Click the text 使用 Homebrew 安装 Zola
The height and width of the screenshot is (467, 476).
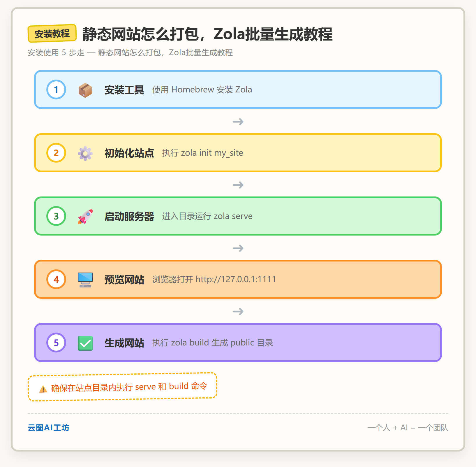click(202, 89)
